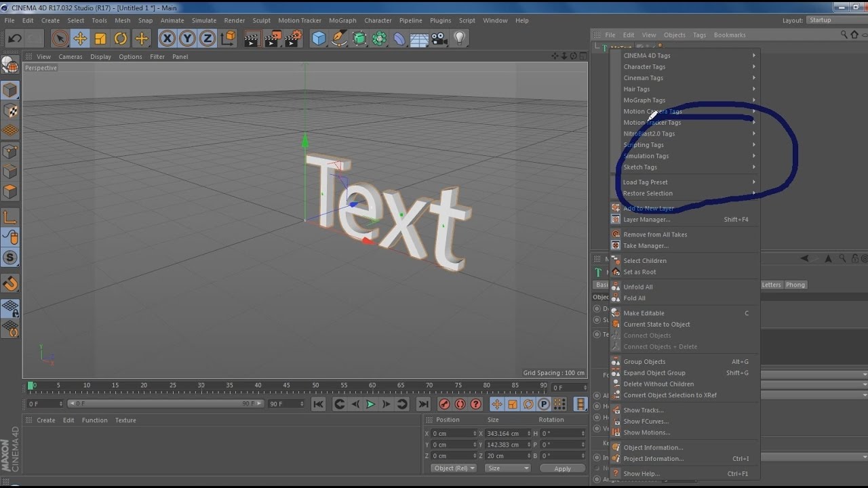
Task: Toggle position keyframe recording
Action: [496, 404]
